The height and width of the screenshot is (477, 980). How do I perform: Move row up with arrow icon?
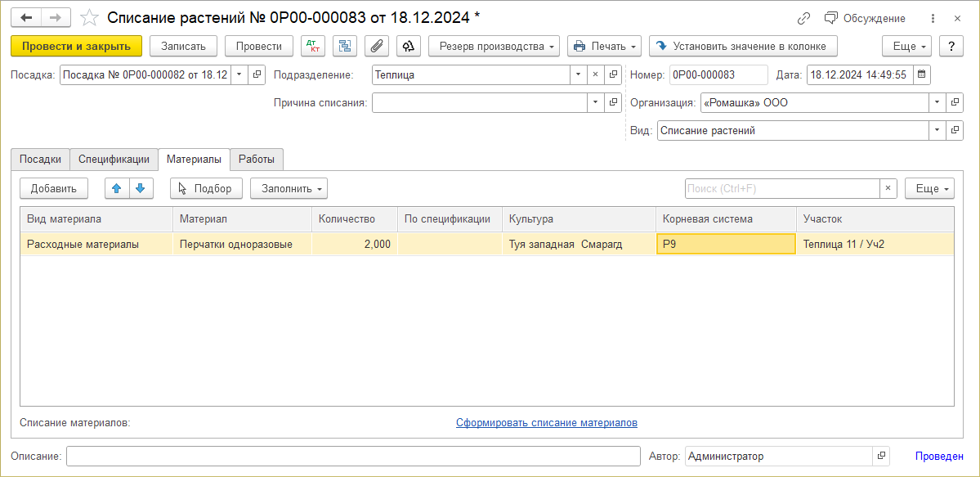point(116,188)
